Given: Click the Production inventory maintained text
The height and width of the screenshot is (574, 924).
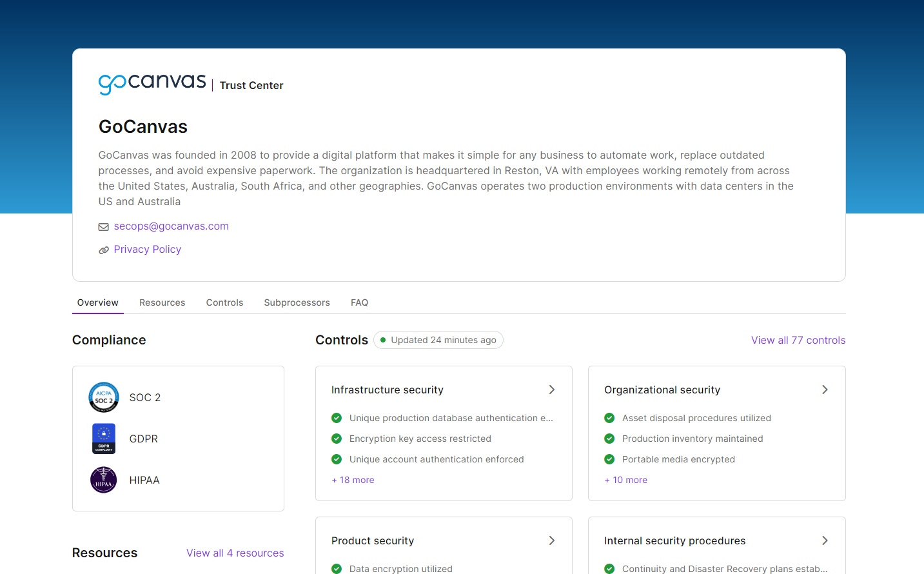Looking at the screenshot, I should 693,439.
